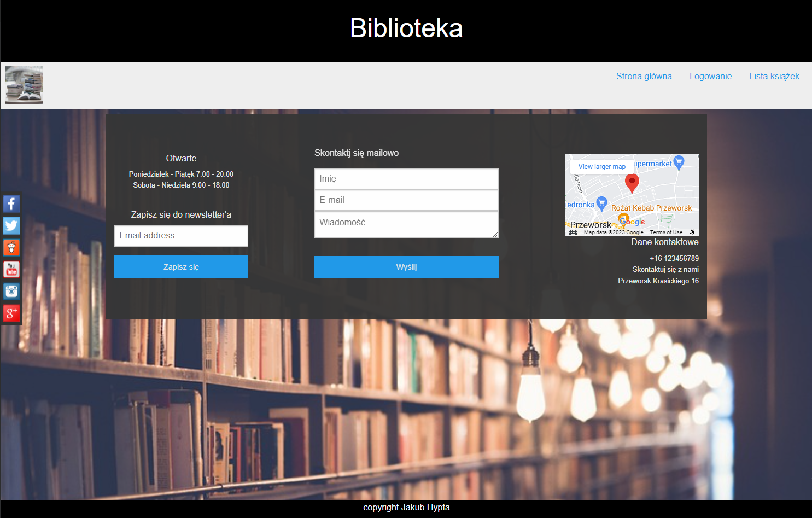Click the keyboard shortcuts icon on the map

572,232
